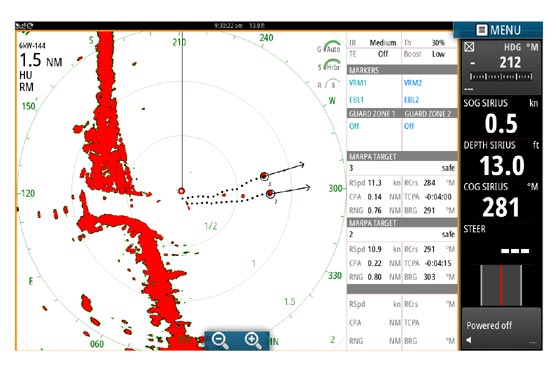The height and width of the screenshot is (372, 558).
Task: Click target 2 safe status
Action: [x=448, y=234]
